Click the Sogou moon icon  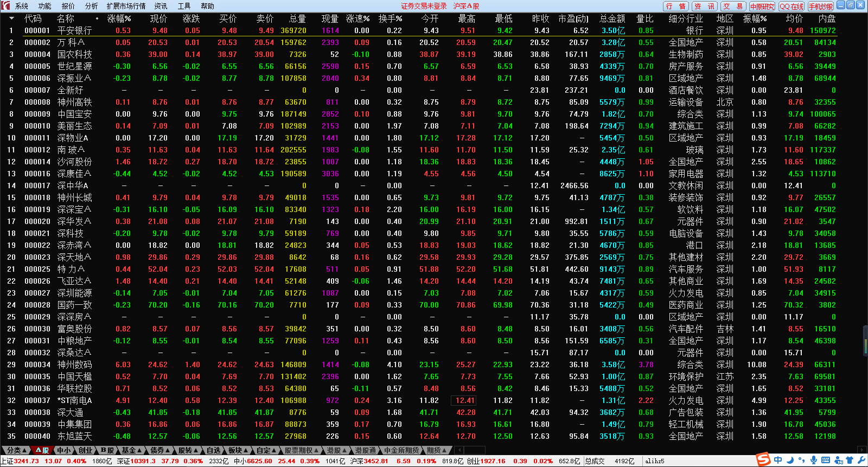[x=790, y=460]
